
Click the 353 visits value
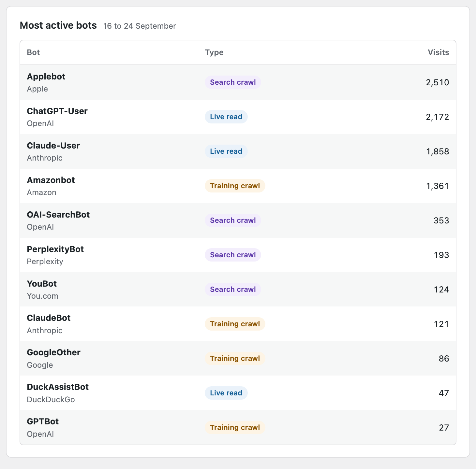point(441,220)
